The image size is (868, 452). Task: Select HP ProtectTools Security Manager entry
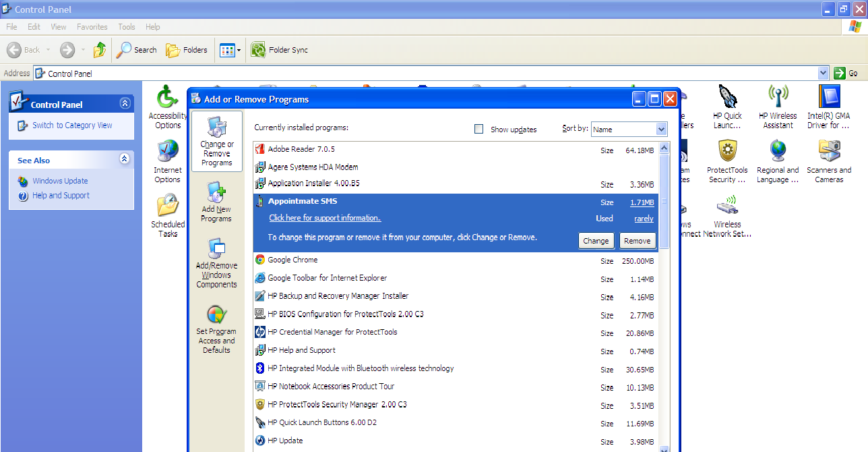click(456, 405)
